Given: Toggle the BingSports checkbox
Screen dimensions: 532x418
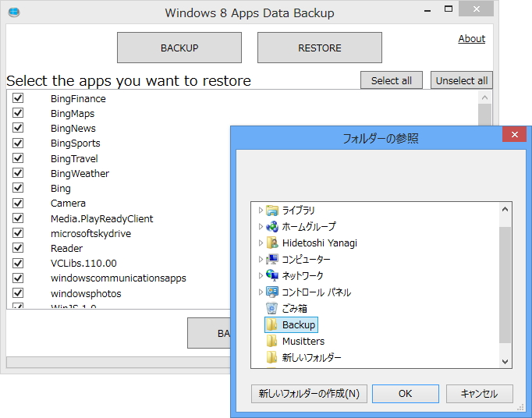Looking at the screenshot, I should (18, 143).
